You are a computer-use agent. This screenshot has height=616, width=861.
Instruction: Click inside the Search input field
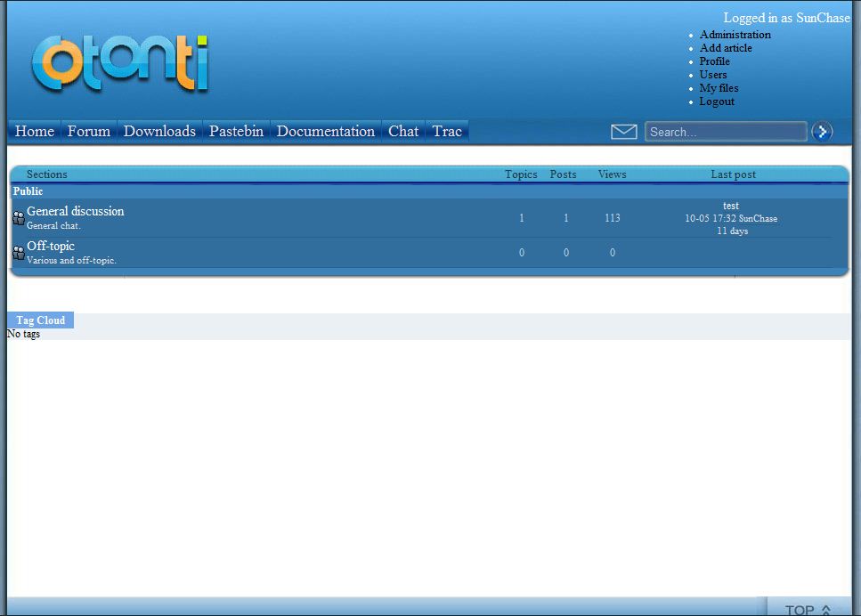(x=725, y=132)
